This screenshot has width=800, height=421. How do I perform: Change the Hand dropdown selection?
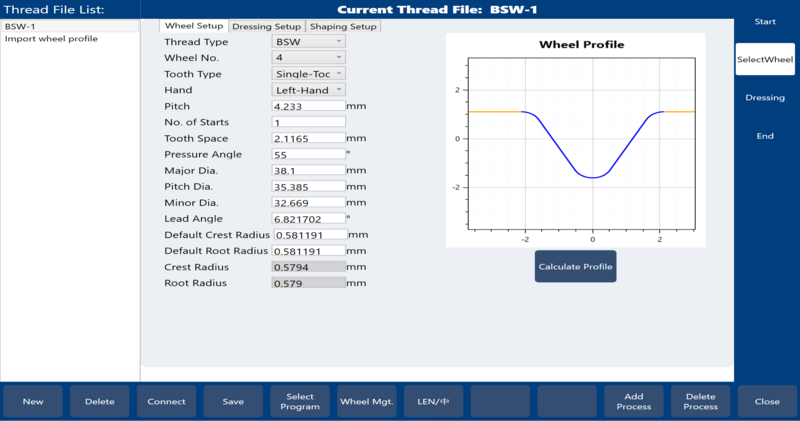(x=309, y=90)
